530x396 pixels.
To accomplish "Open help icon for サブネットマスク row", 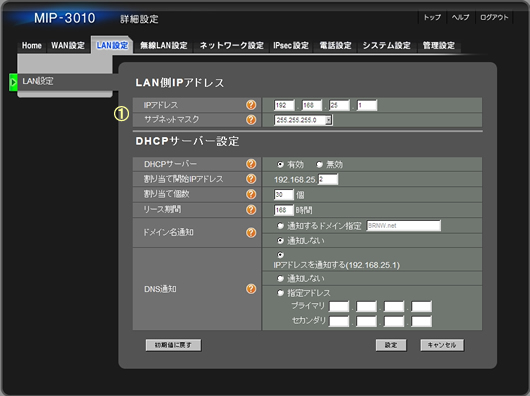I will pyautogui.click(x=251, y=120).
